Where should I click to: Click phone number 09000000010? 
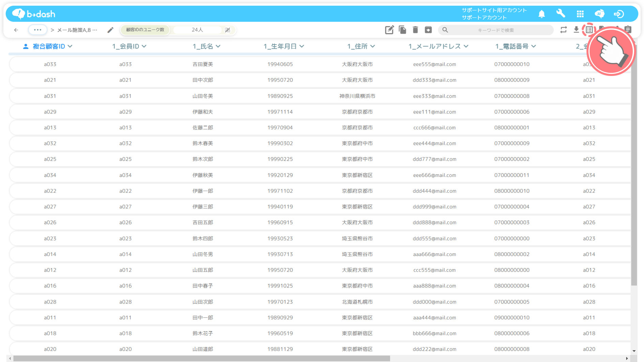point(512,317)
